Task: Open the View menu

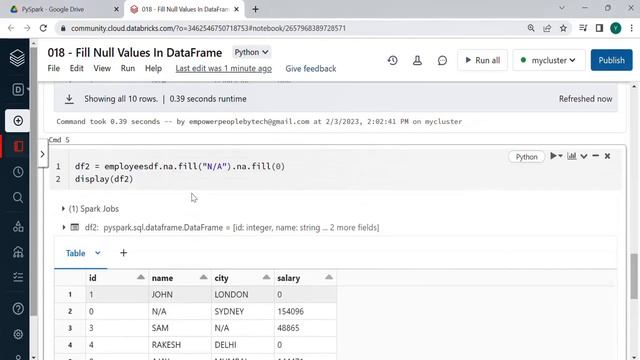Action: 102,69
